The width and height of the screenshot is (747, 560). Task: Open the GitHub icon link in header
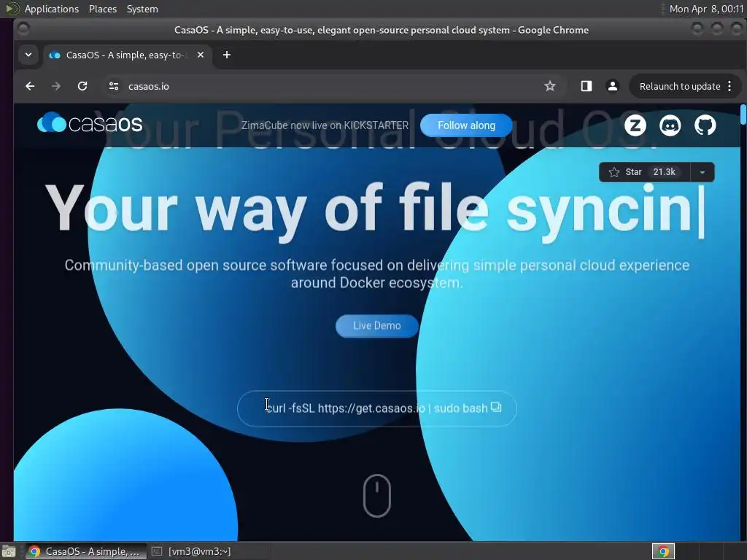[x=705, y=125]
